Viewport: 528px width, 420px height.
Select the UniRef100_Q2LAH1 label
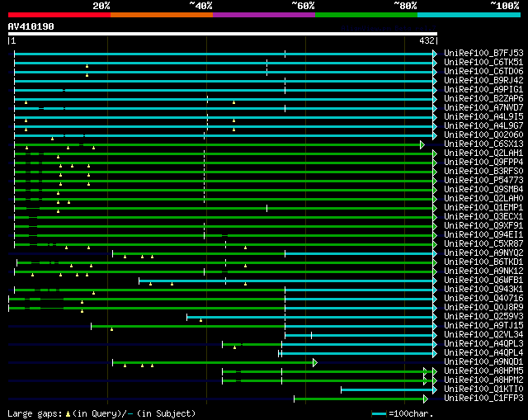[483, 153]
